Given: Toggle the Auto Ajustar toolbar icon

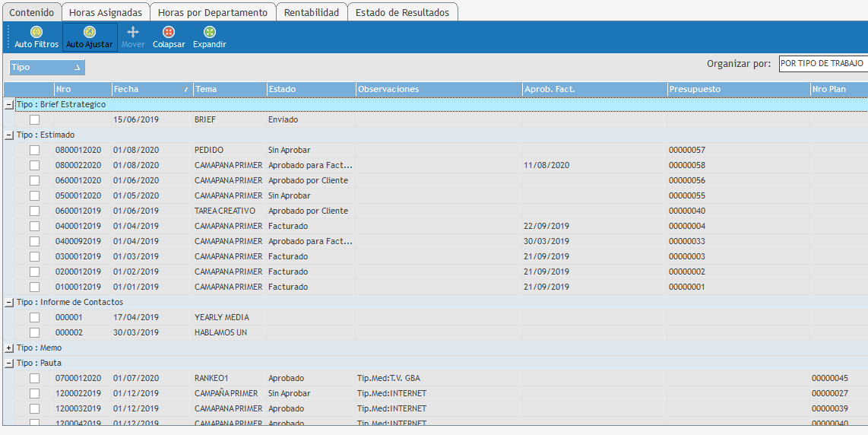Looking at the screenshot, I should (89, 33).
